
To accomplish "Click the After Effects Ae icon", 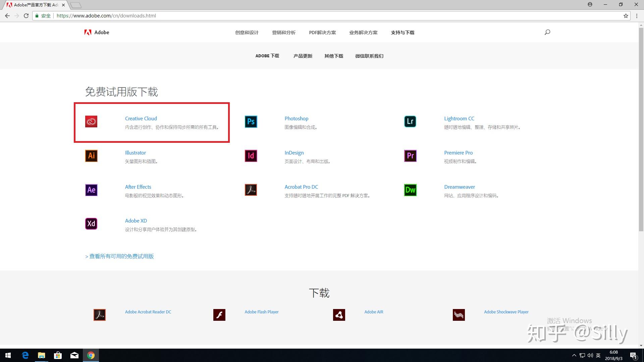I will pyautogui.click(x=91, y=190).
